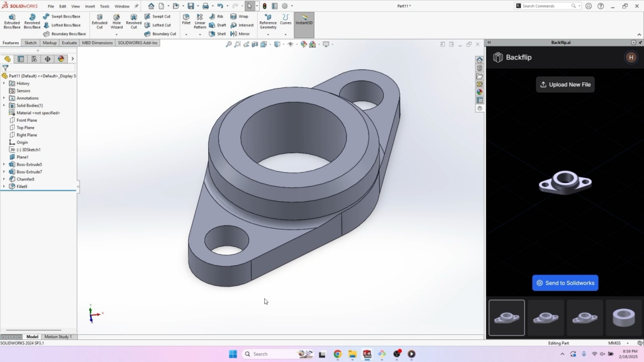Select the Mirror feature tool
Screen dimensions: 644x362
point(240,34)
